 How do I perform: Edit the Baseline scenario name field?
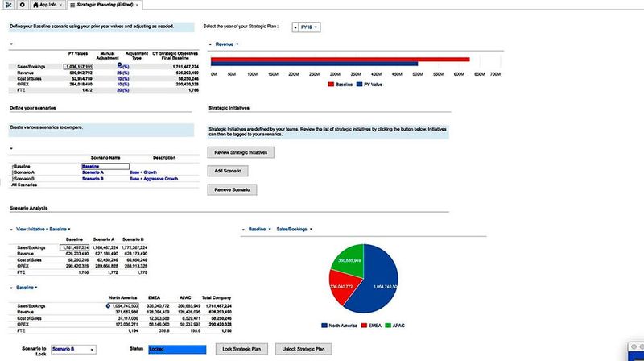tap(105, 167)
